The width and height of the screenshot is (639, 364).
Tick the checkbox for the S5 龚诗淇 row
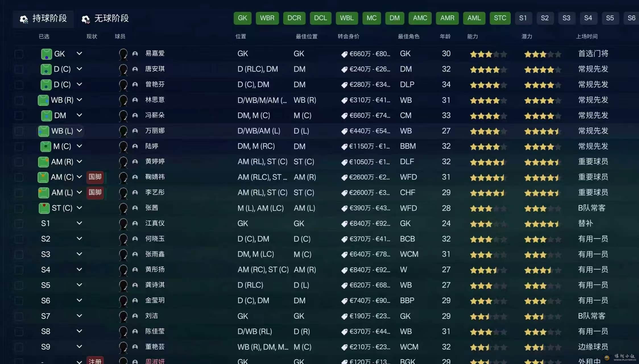coord(19,285)
